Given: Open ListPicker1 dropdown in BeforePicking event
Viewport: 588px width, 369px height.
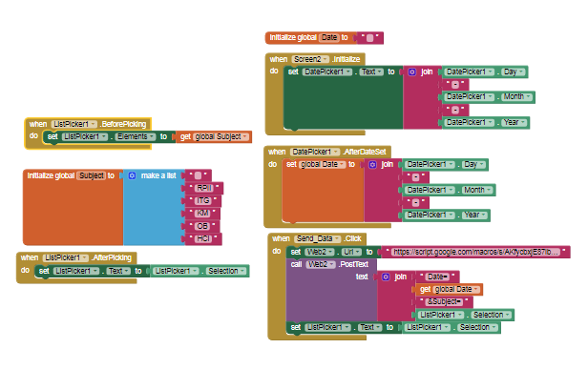Looking at the screenshot, I should click(74, 124).
